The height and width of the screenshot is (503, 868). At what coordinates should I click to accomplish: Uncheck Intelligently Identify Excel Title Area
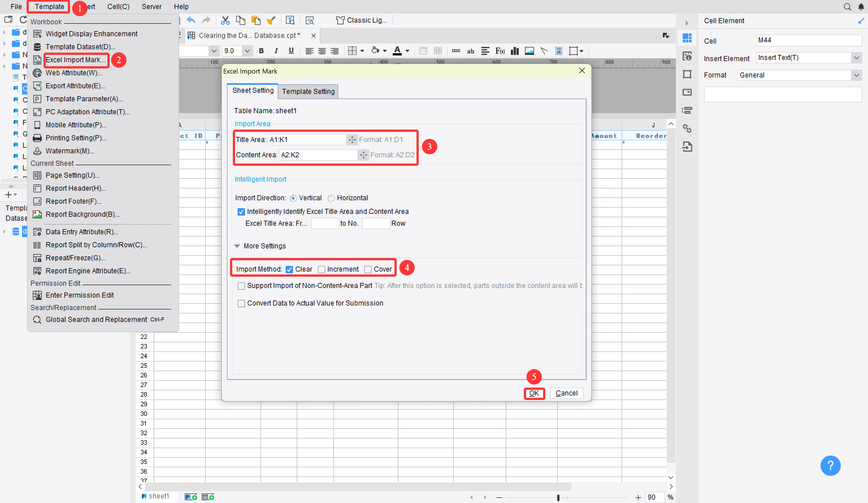pyautogui.click(x=241, y=212)
